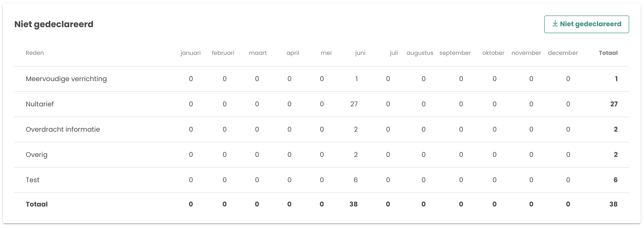This screenshot has height=228, width=644.
Task: Click the Totaal column header
Action: (x=608, y=53)
